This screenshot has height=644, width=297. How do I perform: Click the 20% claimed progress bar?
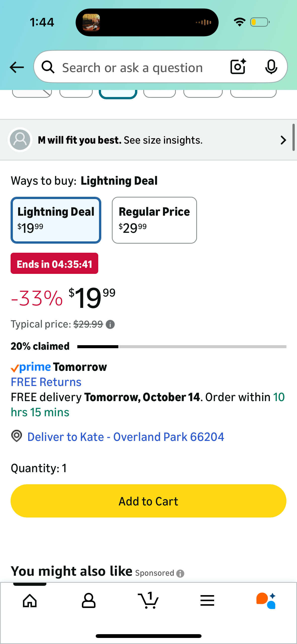click(x=181, y=347)
